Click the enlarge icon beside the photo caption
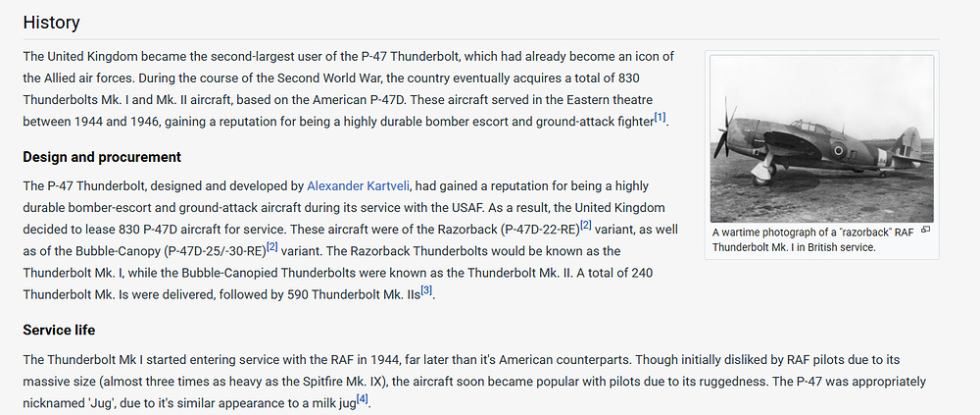This screenshot has height=415, width=980. pyautogui.click(x=926, y=230)
